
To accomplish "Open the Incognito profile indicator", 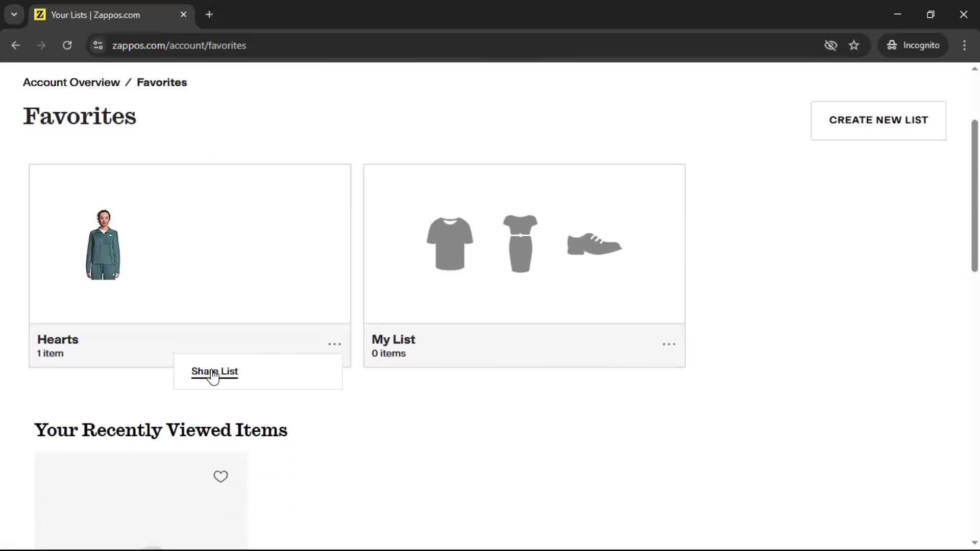I will tap(913, 45).
